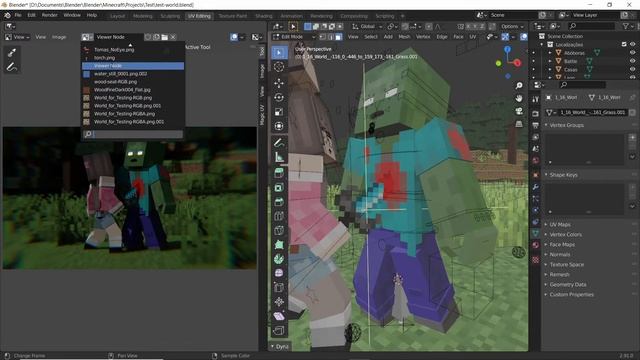Screen dimensions: 640x360
Task: Switch perspective/orthographic with the grid icon
Action: click(519, 124)
